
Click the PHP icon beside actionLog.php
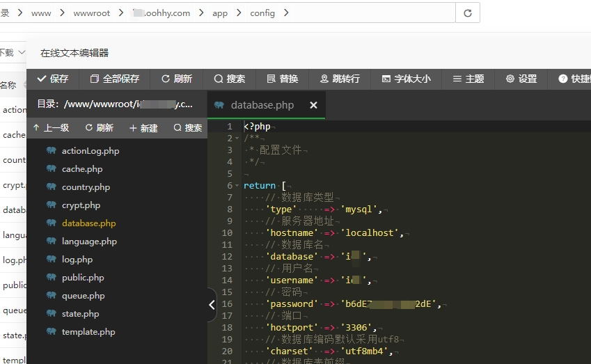[x=52, y=150]
